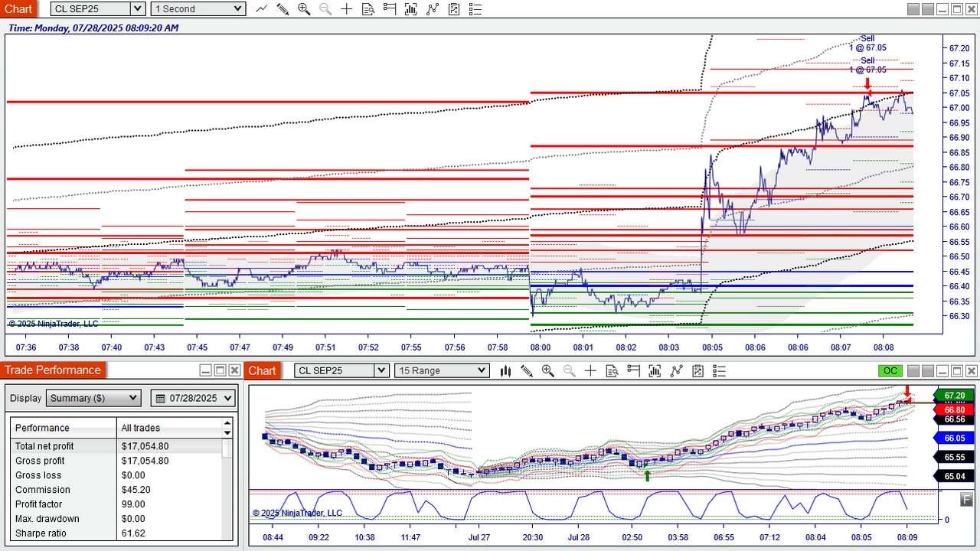The image size is (980, 551).
Task: Click the down arrow in the All trades column header
Action: click(227, 432)
